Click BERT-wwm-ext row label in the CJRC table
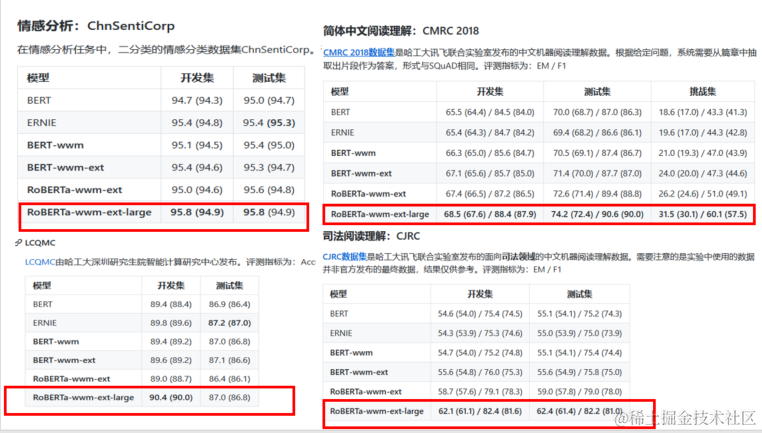This screenshot has height=433, width=762. click(x=359, y=372)
